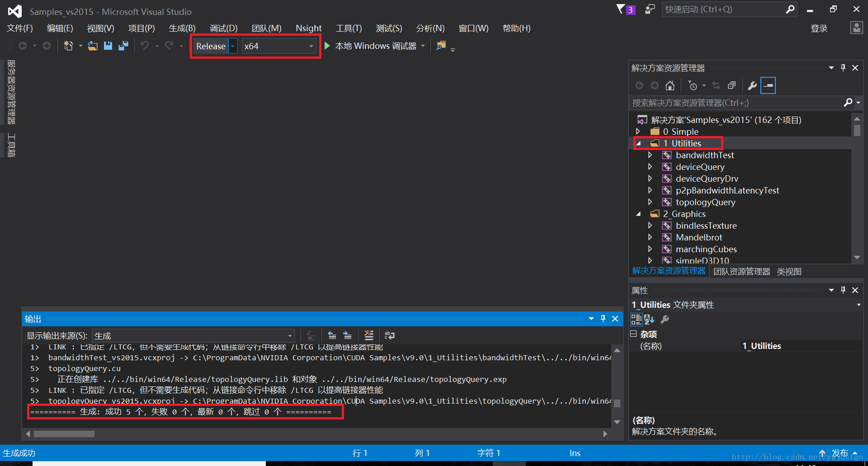Click the Solution Explorer search magnifier icon
The image size is (868, 466).
pyautogui.click(x=848, y=103)
